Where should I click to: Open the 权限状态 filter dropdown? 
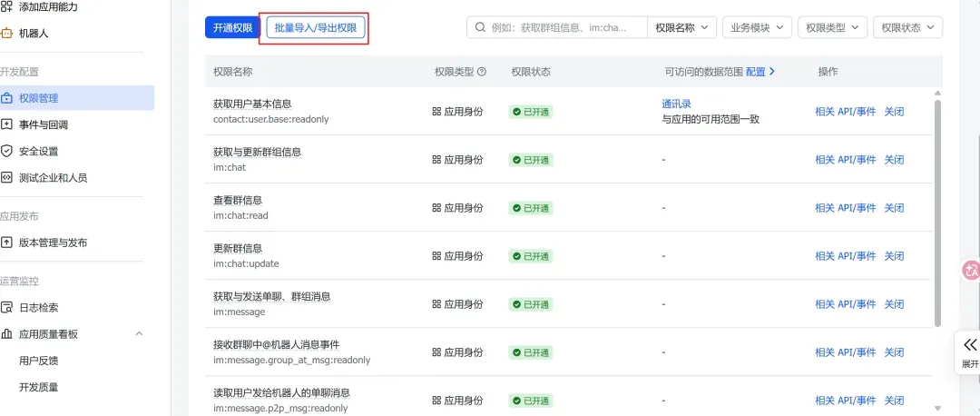908,27
